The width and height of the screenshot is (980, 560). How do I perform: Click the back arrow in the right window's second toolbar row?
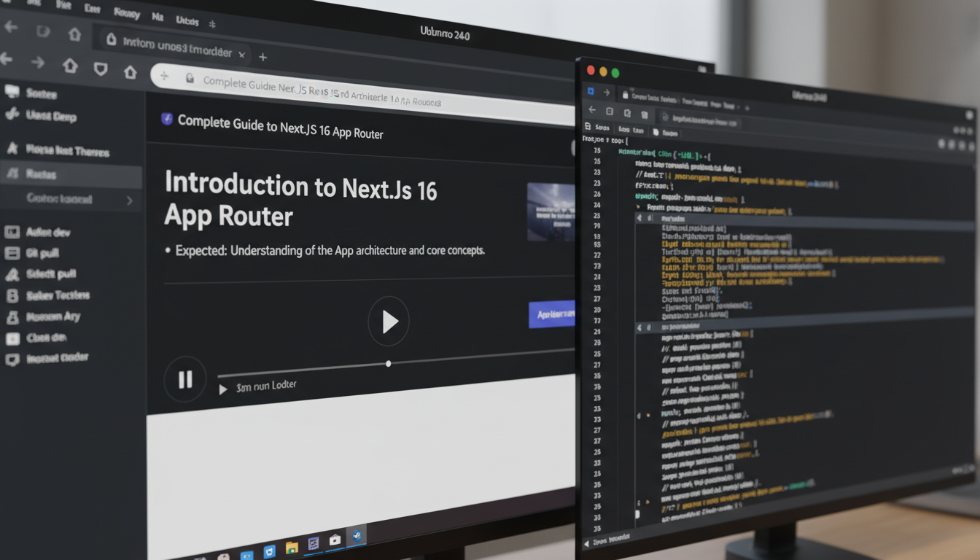point(591,110)
